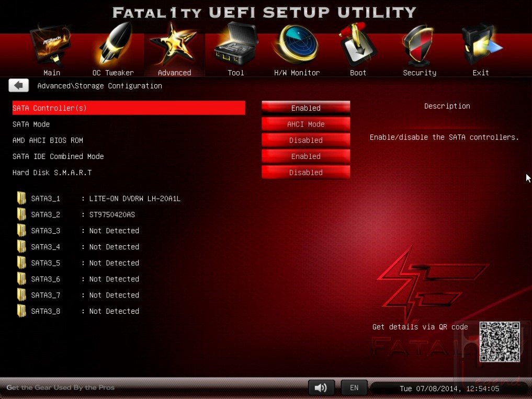This screenshot has width=532, height=399.
Task: Open the SATA3_4 folder icon
Action: click(x=21, y=247)
